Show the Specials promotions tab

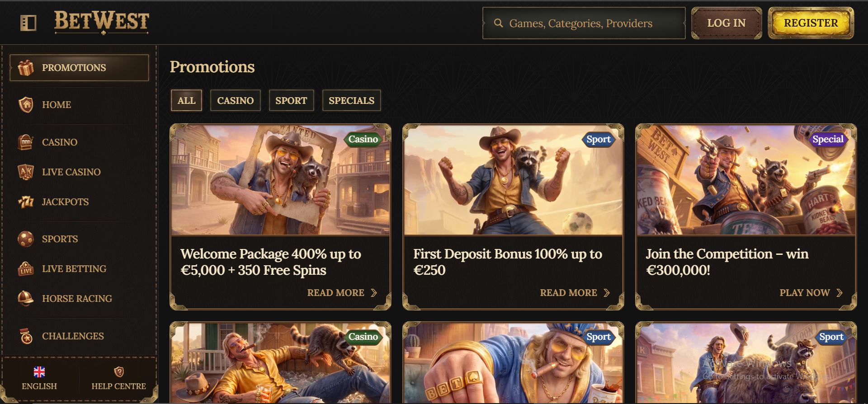351,100
